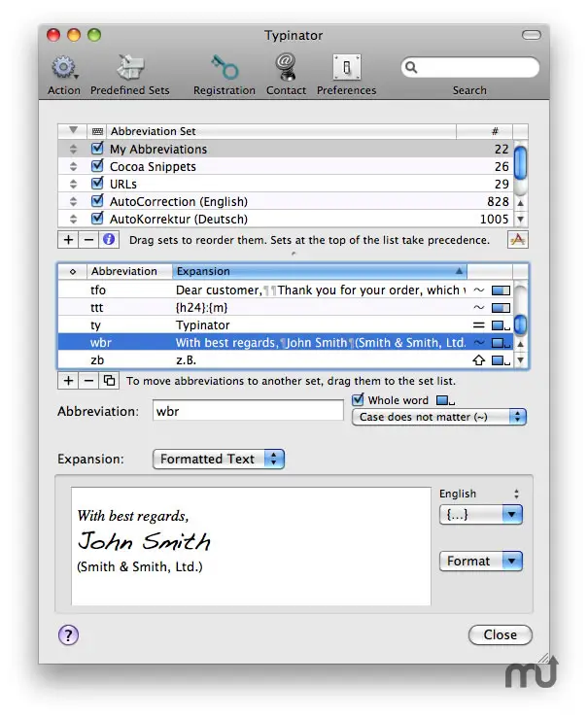Select the ty Typinator row
The height and width of the screenshot is (717, 588).
click(x=285, y=325)
